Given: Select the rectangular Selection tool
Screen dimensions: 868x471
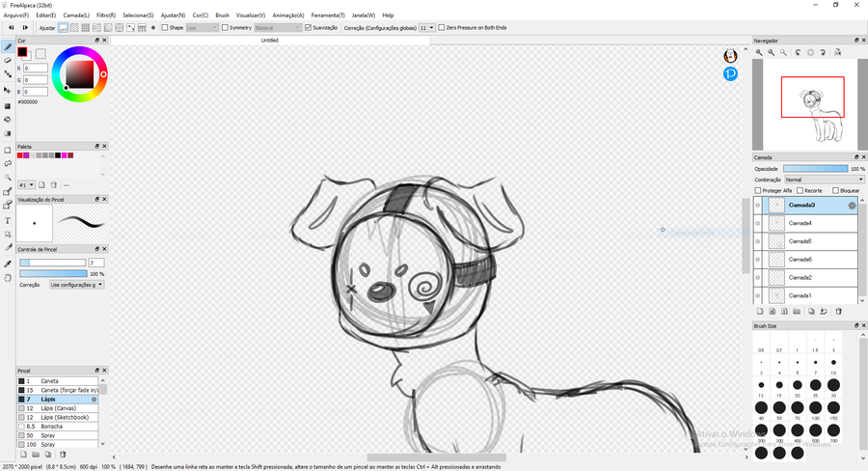Looking at the screenshot, I should [x=7, y=151].
